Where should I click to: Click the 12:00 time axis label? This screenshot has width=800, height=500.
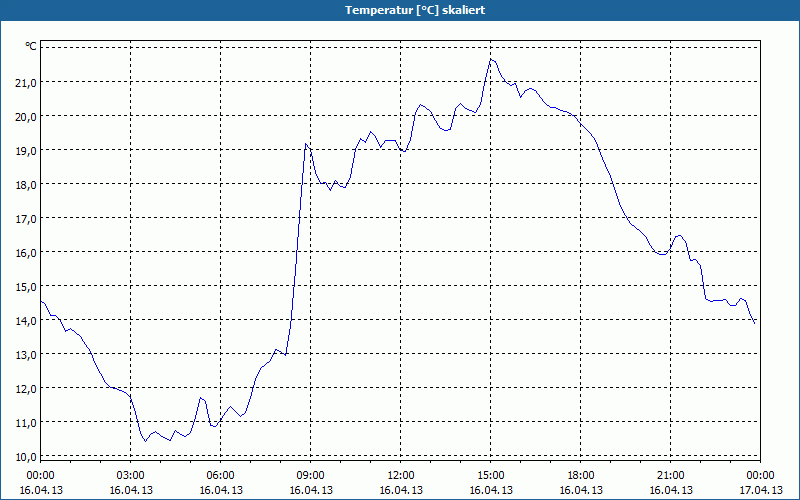pos(401,476)
